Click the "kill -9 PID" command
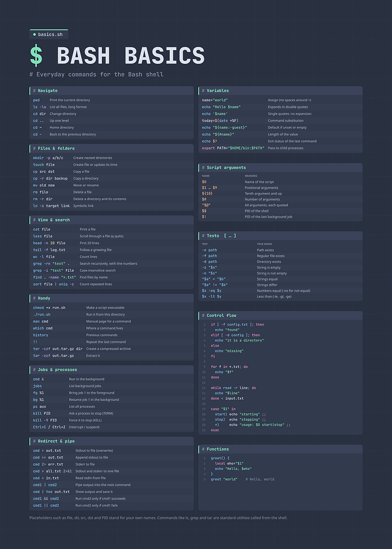This screenshot has width=392, height=549. 45,420
